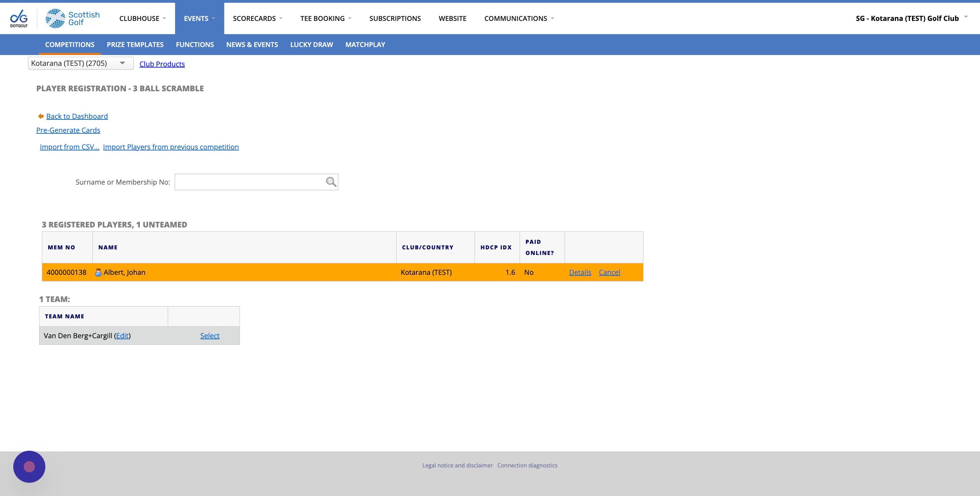Click the Scottish Golf globe logo
Screen dimensions: 980x496
pyautogui.click(x=55, y=18)
